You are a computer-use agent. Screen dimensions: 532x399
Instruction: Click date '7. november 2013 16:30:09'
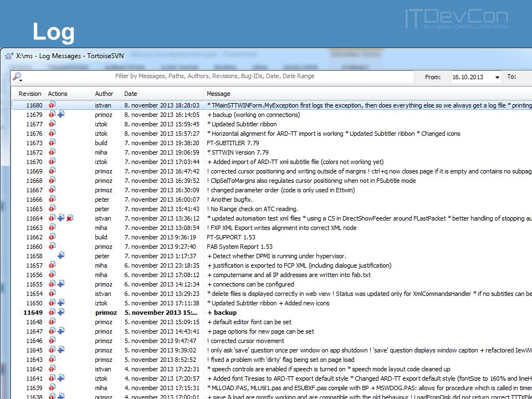tap(162, 190)
